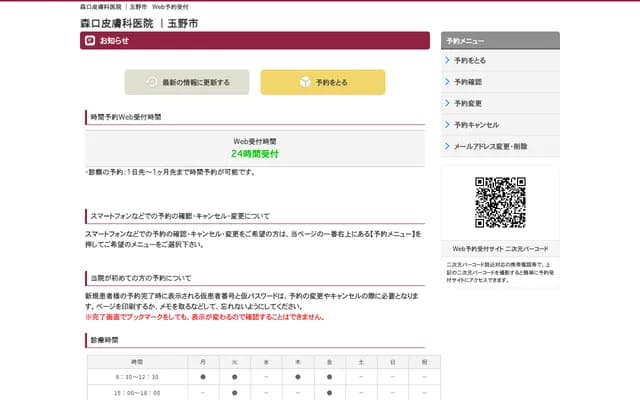Viewport: 640px width, 400px height.
Task: Click the 森口皮膚科医院 | 玉野市 heading
Action: coord(139,23)
